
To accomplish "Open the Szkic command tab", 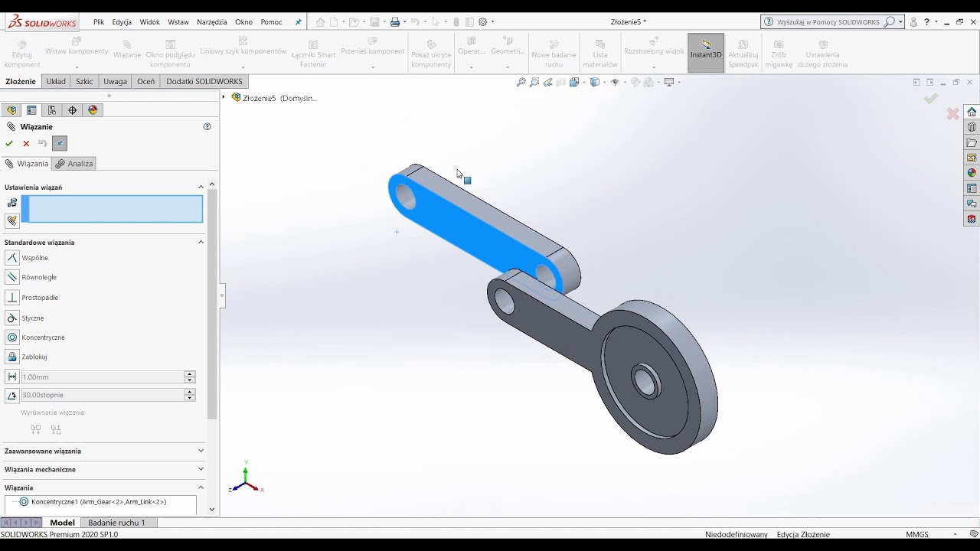I will coord(84,81).
